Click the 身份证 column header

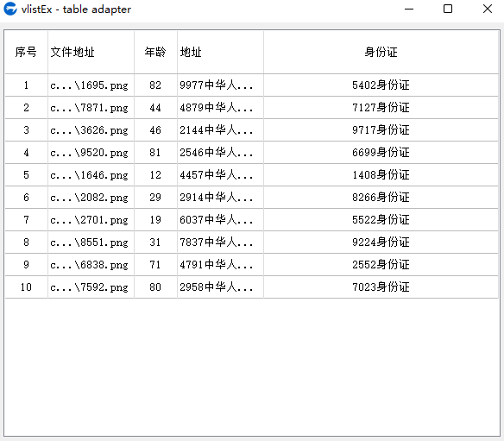click(381, 52)
